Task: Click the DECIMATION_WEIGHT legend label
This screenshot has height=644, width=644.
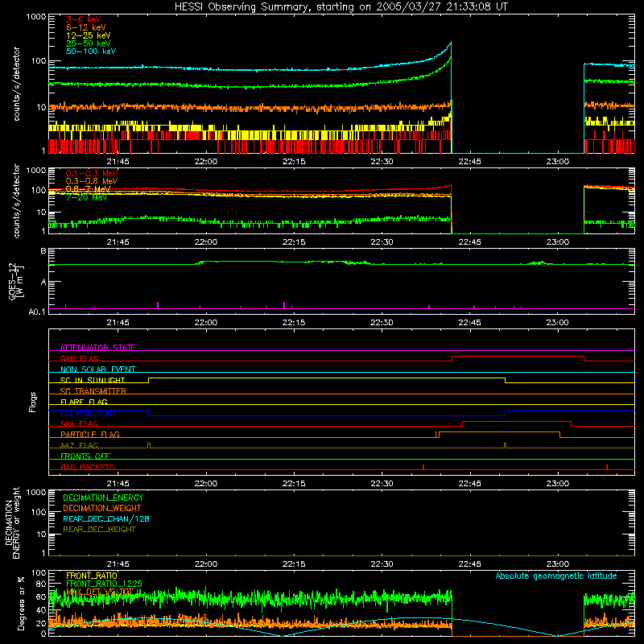Action: click(102, 508)
